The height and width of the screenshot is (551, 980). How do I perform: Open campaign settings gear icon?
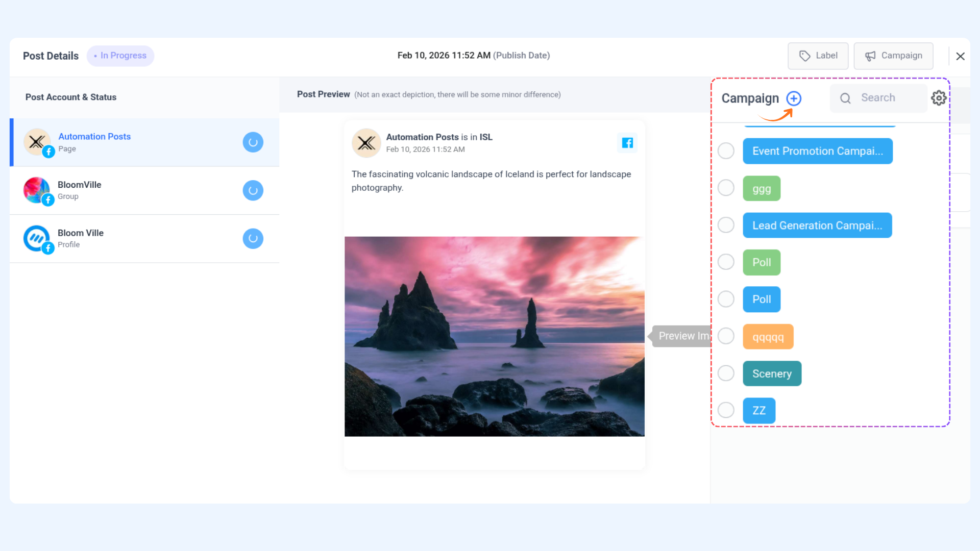938,98
